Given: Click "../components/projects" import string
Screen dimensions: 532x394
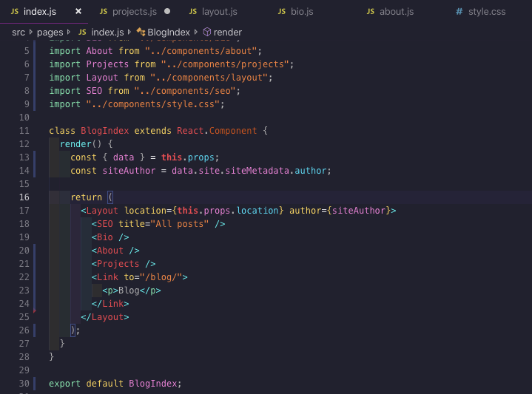Looking at the screenshot, I should (x=225, y=64).
